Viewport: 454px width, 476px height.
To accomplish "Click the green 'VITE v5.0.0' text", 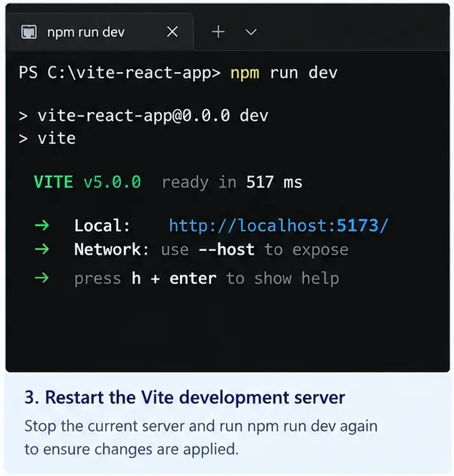I will pos(87,182).
